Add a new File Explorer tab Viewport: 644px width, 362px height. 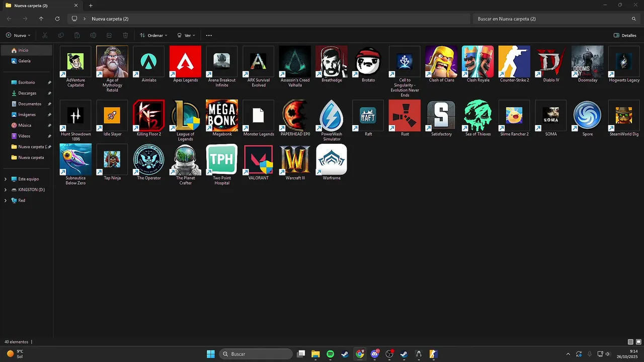coord(91,6)
